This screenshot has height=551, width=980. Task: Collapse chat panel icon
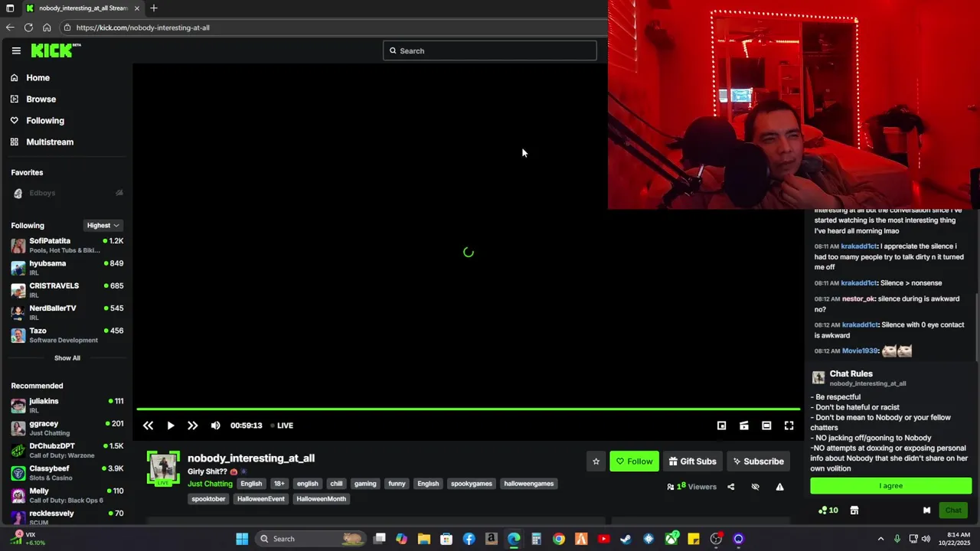926,510
